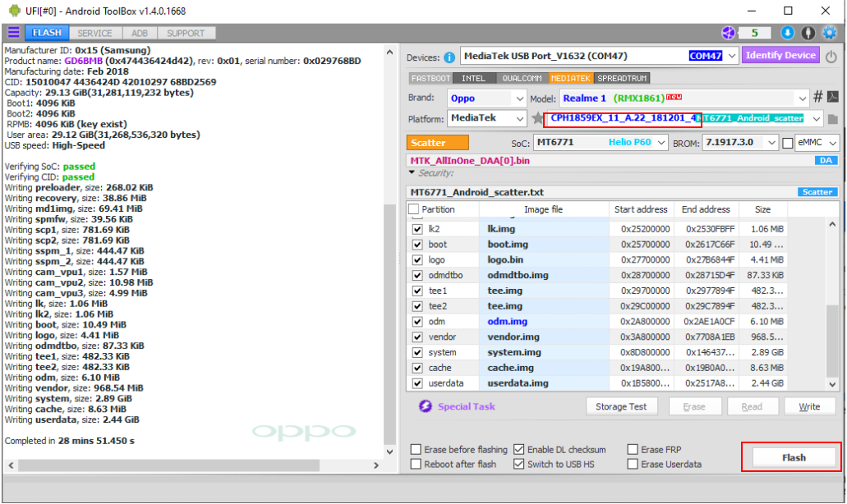Click the Start address column header
This screenshot has width=847, height=504.
tap(641, 209)
